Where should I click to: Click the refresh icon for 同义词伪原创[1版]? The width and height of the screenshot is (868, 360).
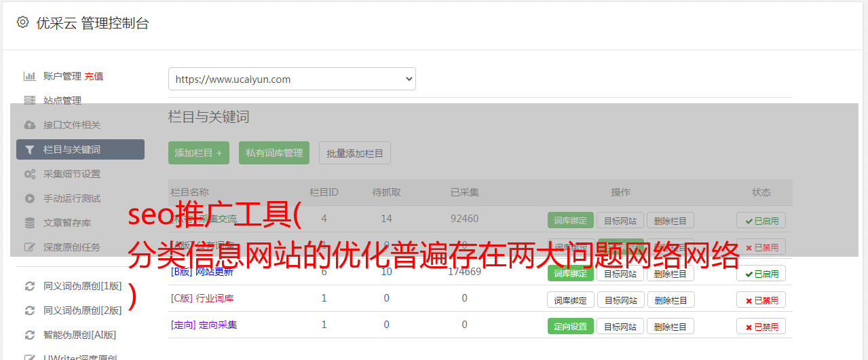30,286
